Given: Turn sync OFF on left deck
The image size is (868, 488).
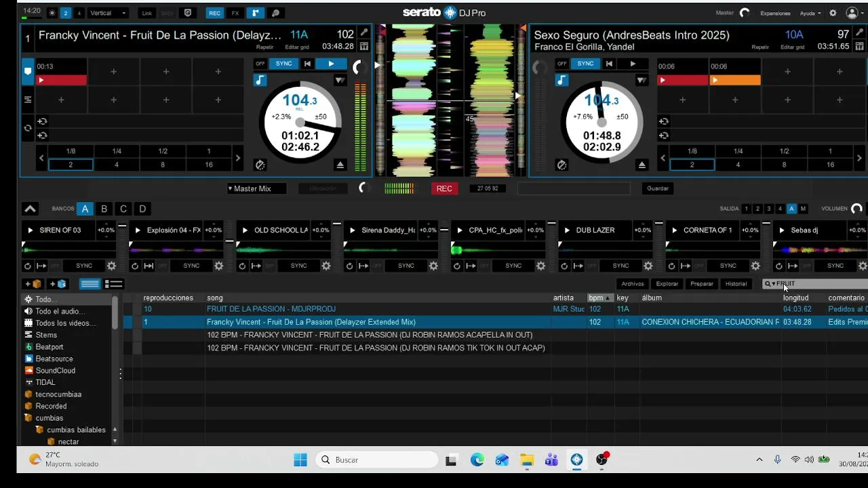Looking at the screenshot, I should (x=260, y=64).
